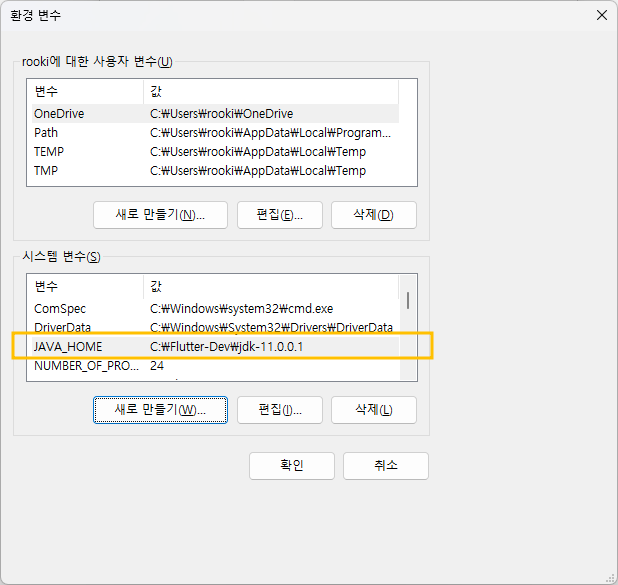The width and height of the screenshot is (618, 585).
Task: Click the system variables list scrollbar thumb
Action: (408, 300)
